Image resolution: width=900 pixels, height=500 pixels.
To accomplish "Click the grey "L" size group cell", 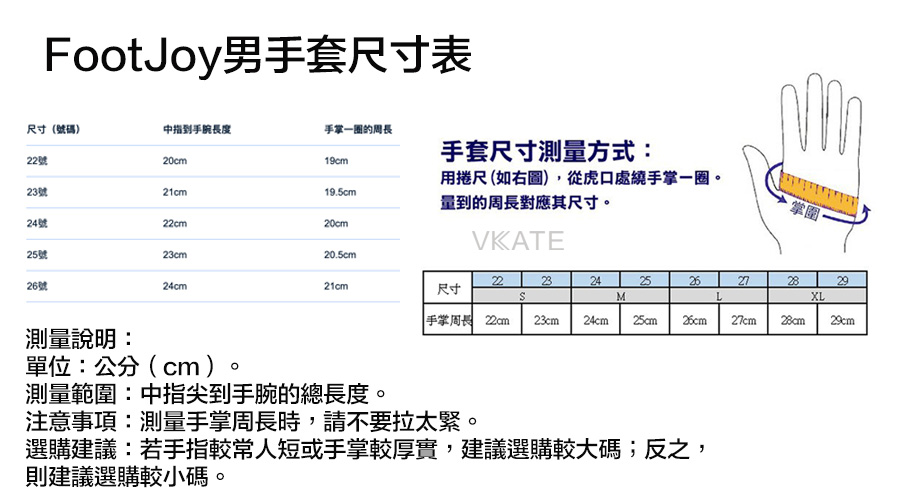I will click(719, 296).
